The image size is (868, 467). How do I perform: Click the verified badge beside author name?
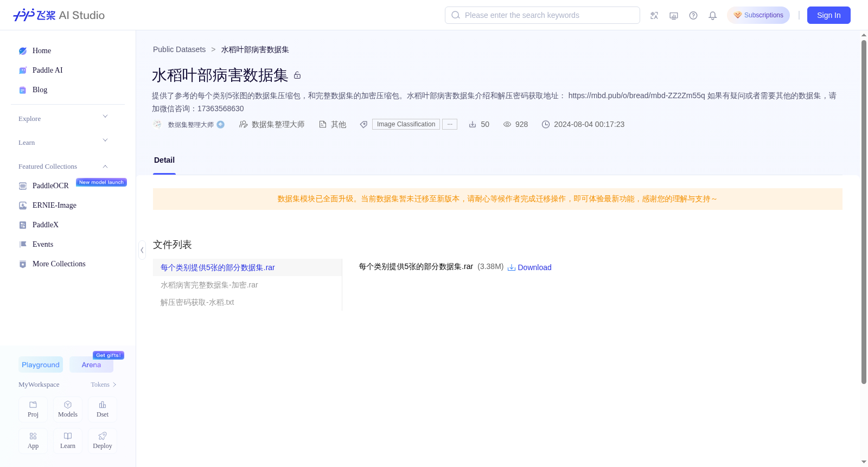(221, 124)
